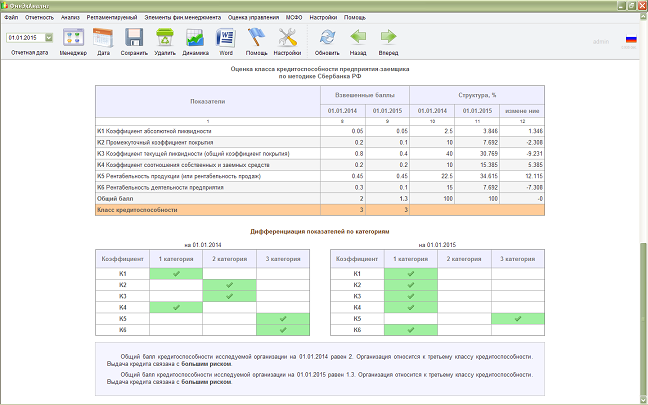Export the report with the Word icon
Image resolution: width=648 pixels, height=405 pixels.
click(226, 38)
